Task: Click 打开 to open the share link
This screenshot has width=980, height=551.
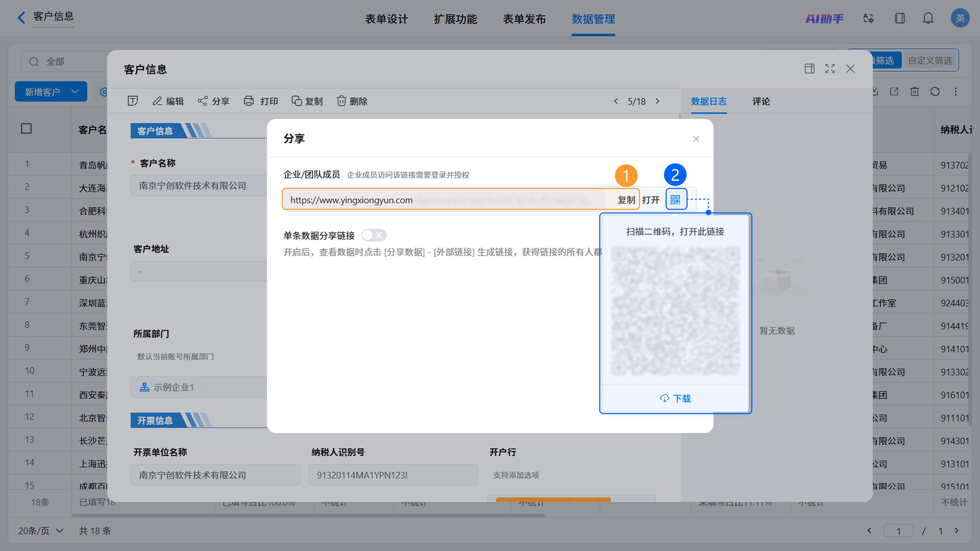Action: coord(651,200)
